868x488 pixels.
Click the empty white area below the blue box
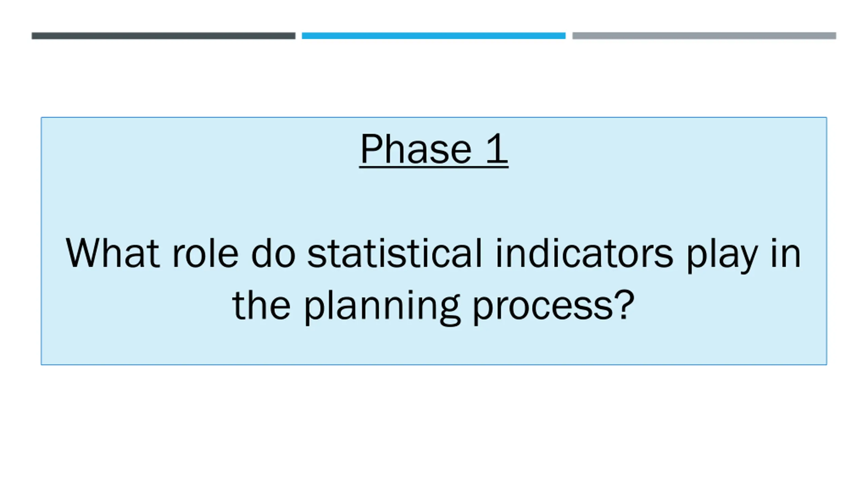click(x=433, y=424)
